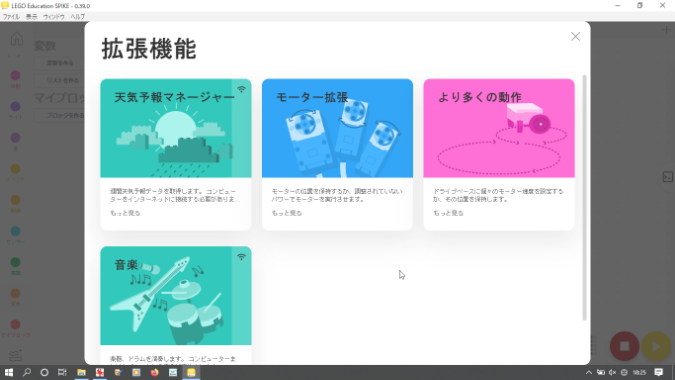
Task: Click もっと見る under より多くの動作
Action: (x=448, y=213)
